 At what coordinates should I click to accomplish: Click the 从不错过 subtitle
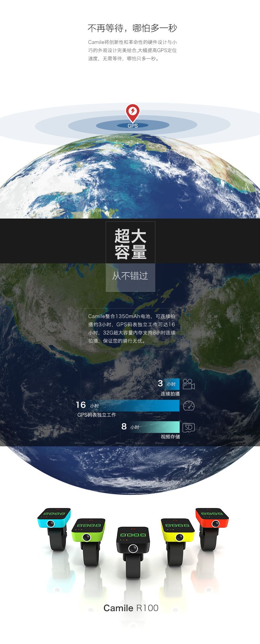(x=130, y=276)
